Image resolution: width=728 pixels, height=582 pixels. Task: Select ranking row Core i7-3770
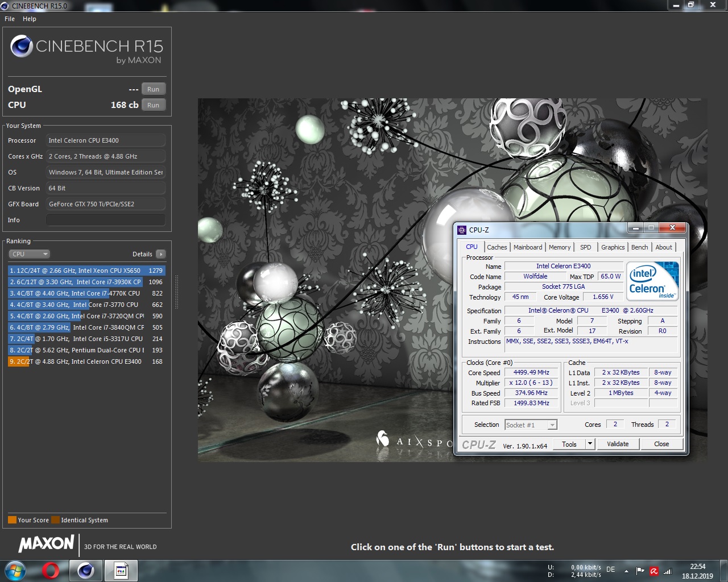point(86,305)
